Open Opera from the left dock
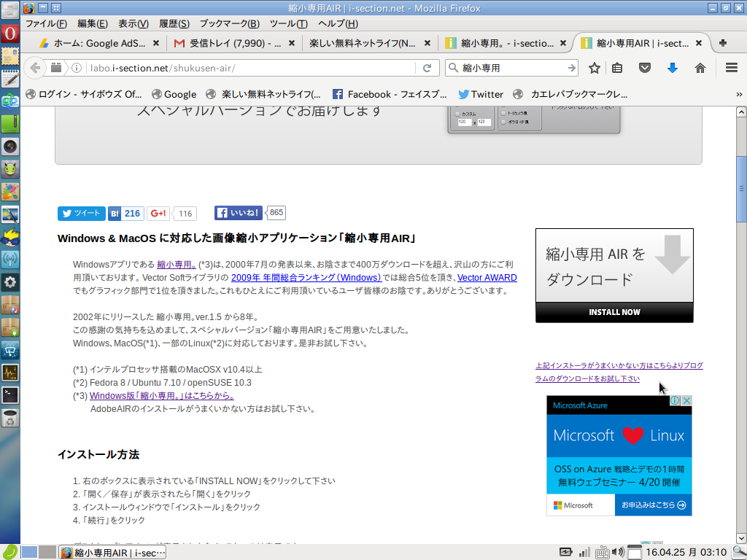The width and height of the screenshot is (747, 560). pyautogui.click(x=9, y=34)
